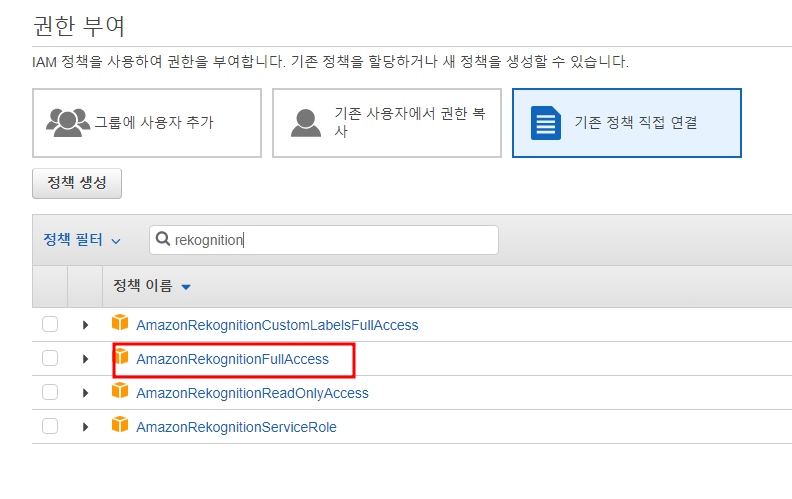The image size is (792, 499).
Task: Click the AmazonRekognitionServiceRole policy box icon
Action: point(120,424)
